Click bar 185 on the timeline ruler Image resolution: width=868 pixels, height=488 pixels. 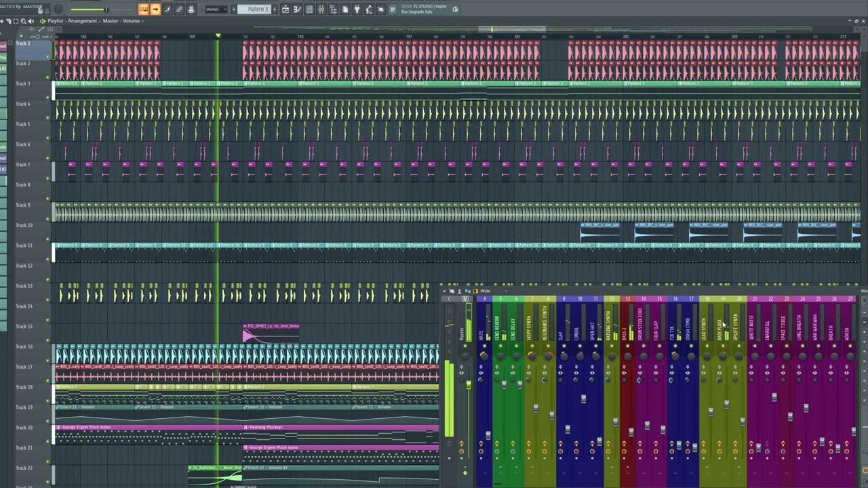pos(83,37)
